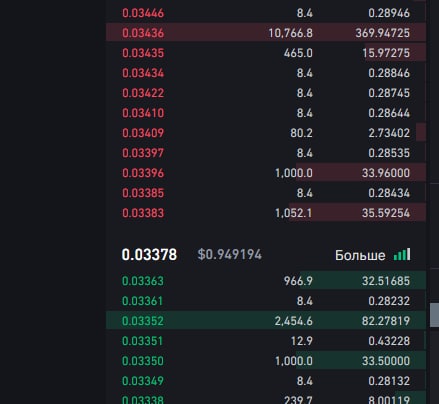Click the vertical scrollbar thumb

click(434, 315)
